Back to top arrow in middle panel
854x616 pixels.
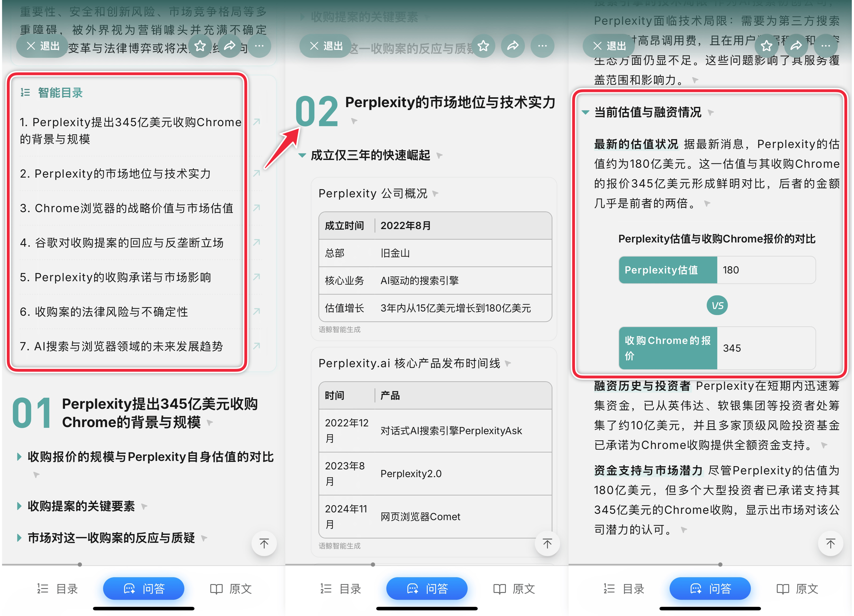pyautogui.click(x=547, y=543)
